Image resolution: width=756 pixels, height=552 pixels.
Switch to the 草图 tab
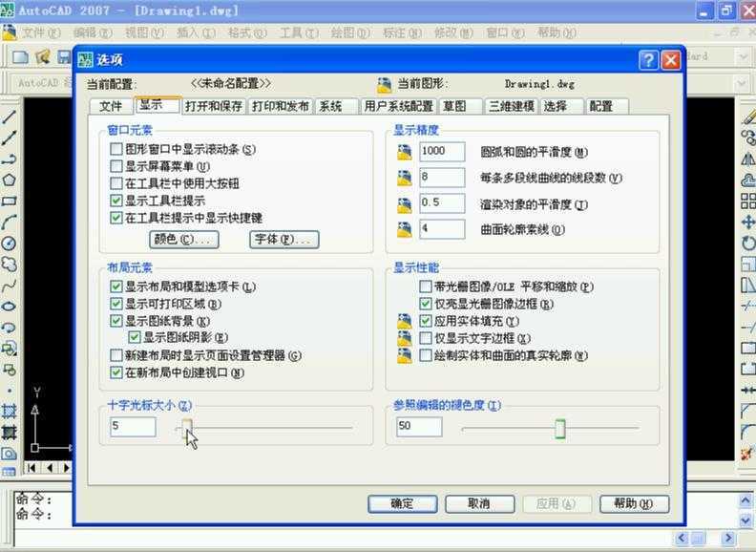pyautogui.click(x=461, y=106)
